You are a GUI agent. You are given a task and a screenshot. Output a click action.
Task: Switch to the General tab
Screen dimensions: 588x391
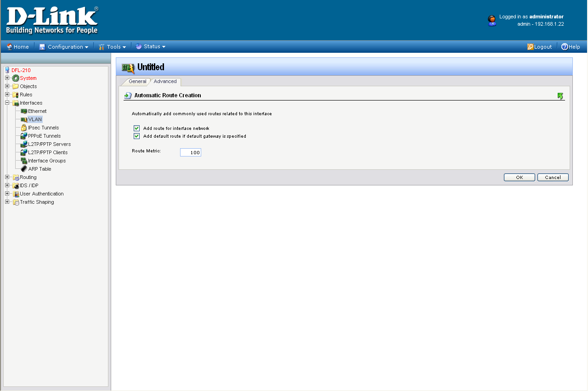[x=137, y=81]
